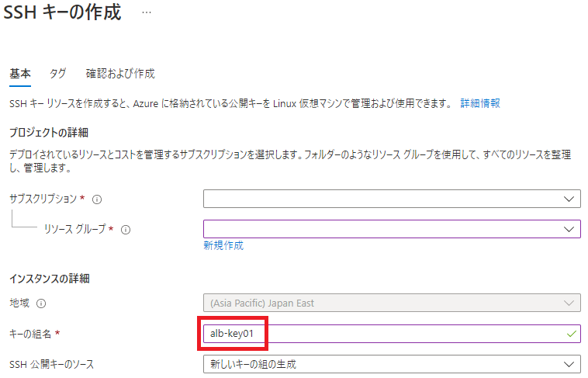Image resolution: width=588 pixels, height=378 pixels.
Task: Click the インスタンスの詳細 heading
Action: coord(50,279)
